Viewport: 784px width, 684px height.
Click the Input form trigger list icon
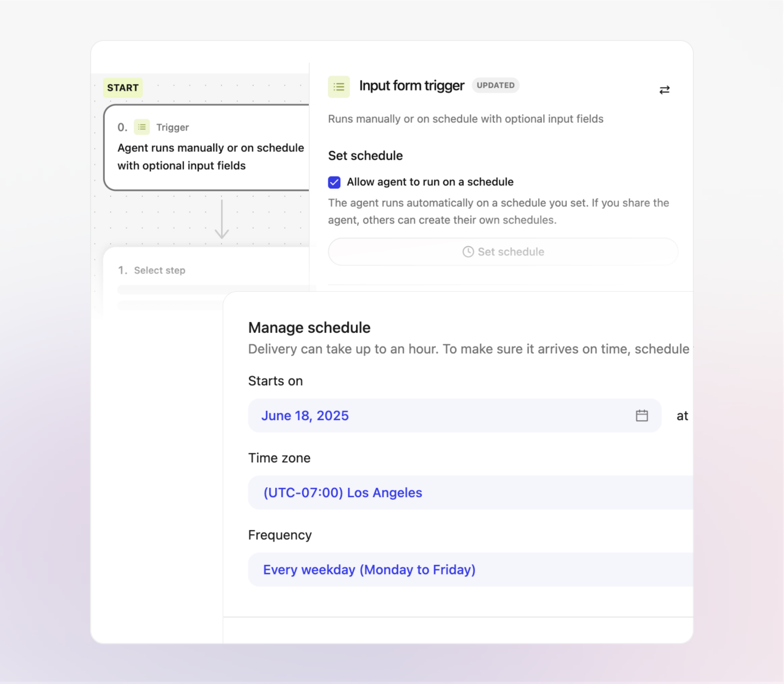[339, 87]
